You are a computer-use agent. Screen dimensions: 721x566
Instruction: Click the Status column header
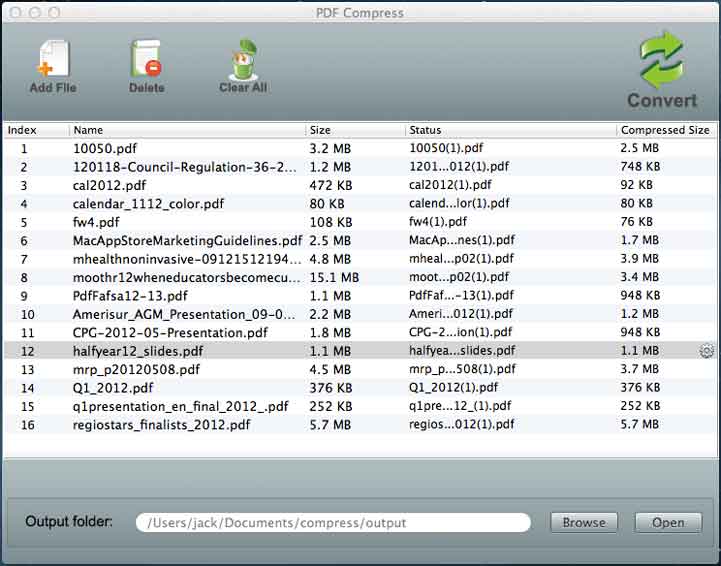(x=511, y=130)
